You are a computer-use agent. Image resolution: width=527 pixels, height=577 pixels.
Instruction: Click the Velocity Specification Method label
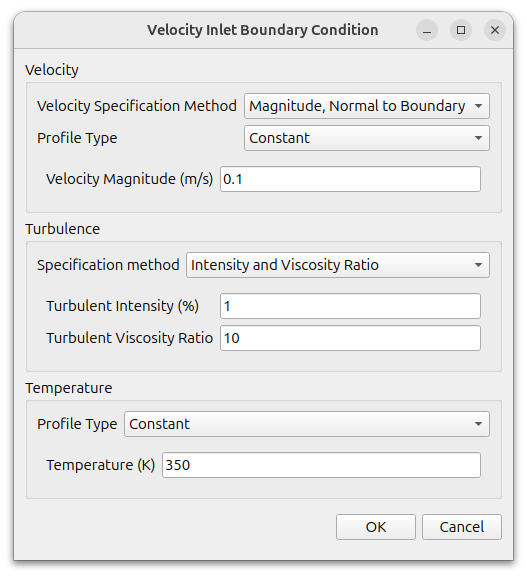137,106
